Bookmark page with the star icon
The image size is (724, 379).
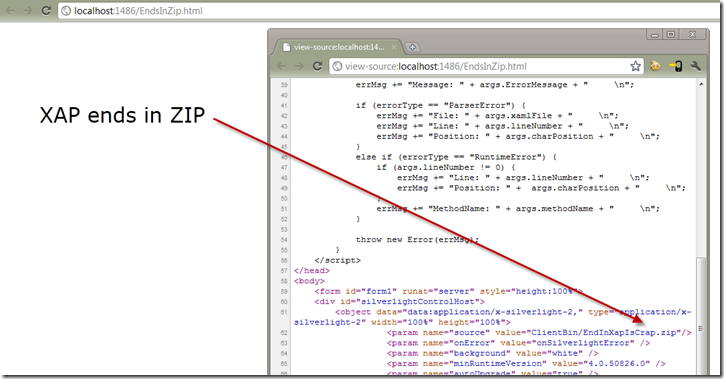point(636,66)
